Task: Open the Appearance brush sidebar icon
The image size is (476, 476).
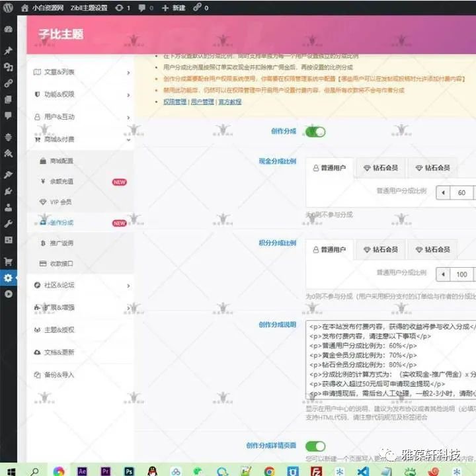Action: click(x=8, y=175)
